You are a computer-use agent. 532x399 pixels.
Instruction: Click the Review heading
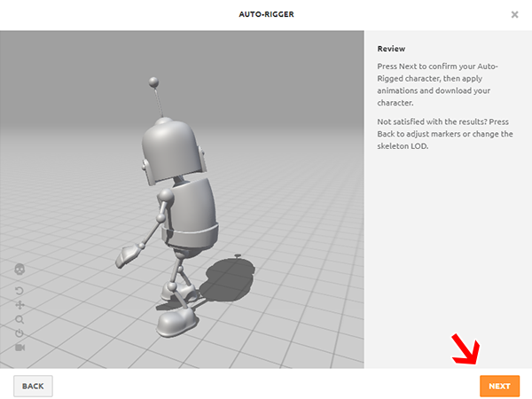tap(391, 50)
